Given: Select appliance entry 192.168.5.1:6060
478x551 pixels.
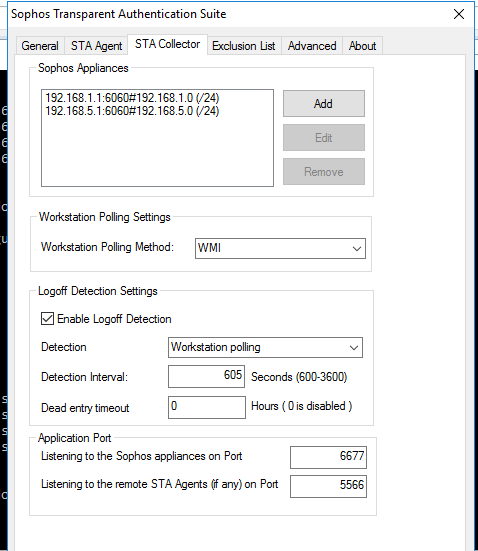Looking at the screenshot, I should pyautogui.click(x=132, y=111).
